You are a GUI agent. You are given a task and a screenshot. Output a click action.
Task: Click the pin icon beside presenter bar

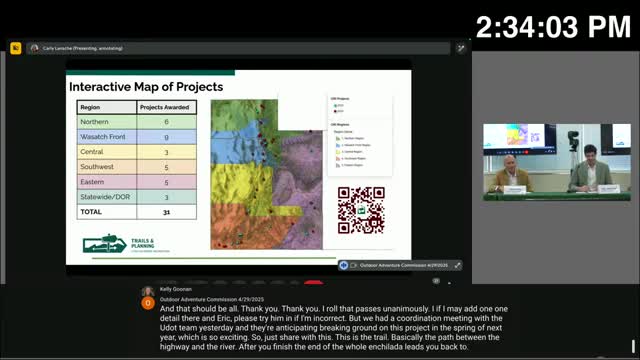(461, 49)
